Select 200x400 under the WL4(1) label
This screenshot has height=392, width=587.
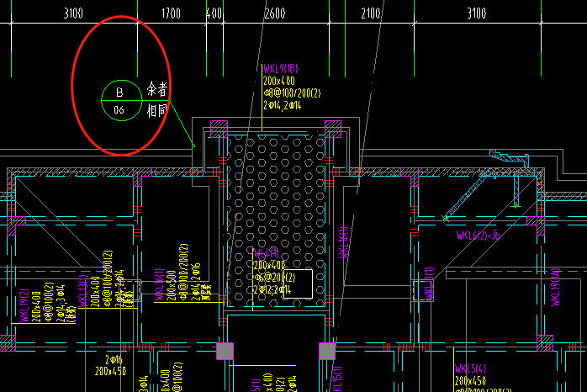click(270, 266)
